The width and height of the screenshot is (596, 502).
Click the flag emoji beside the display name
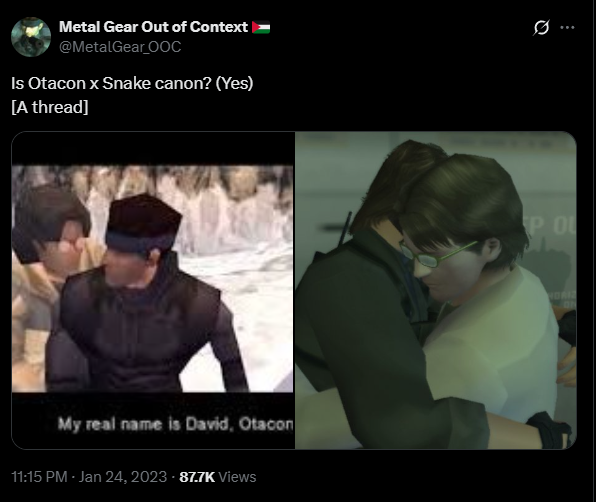(x=261, y=27)
